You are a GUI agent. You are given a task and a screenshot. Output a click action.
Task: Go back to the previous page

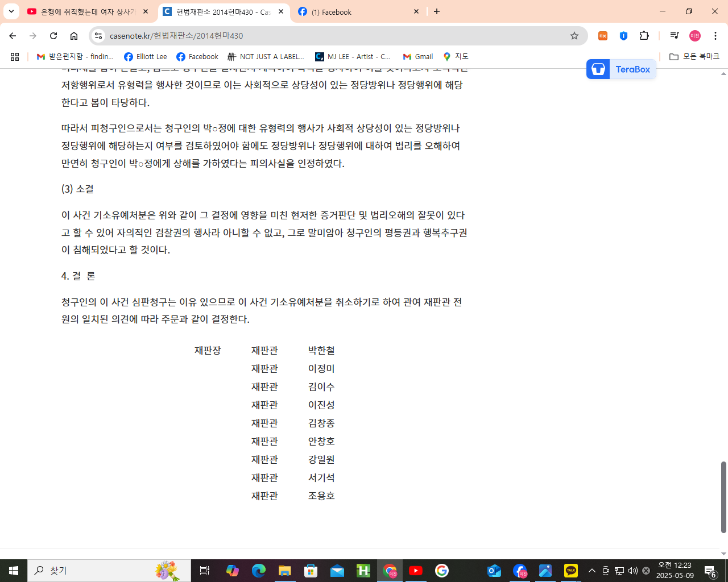13,36
